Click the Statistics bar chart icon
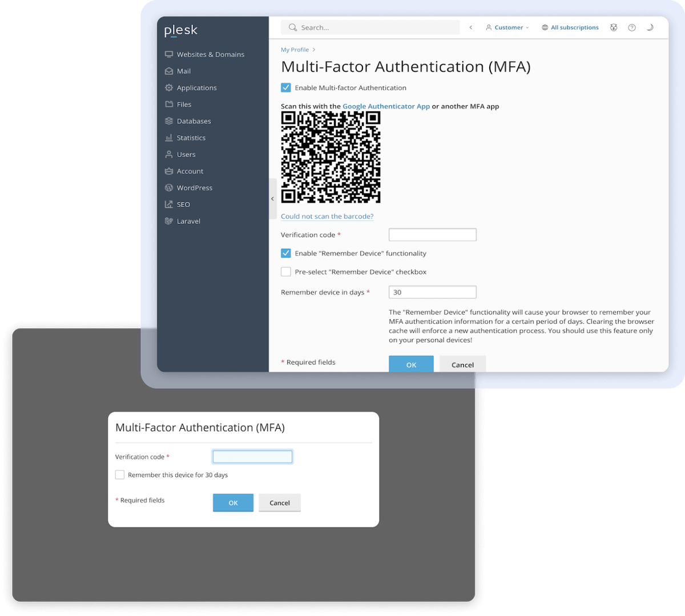 click(169, 138)
